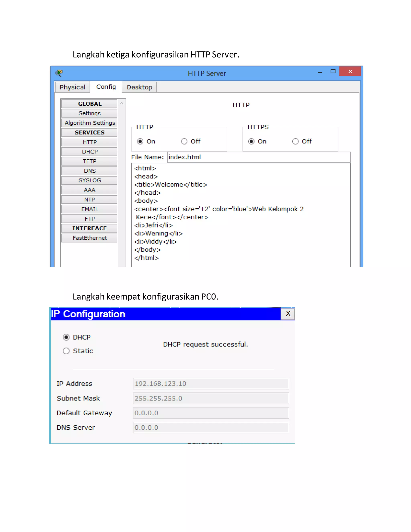
Task: Click the 'DHCP request successful.' message
Action: (x=205, y=344)
